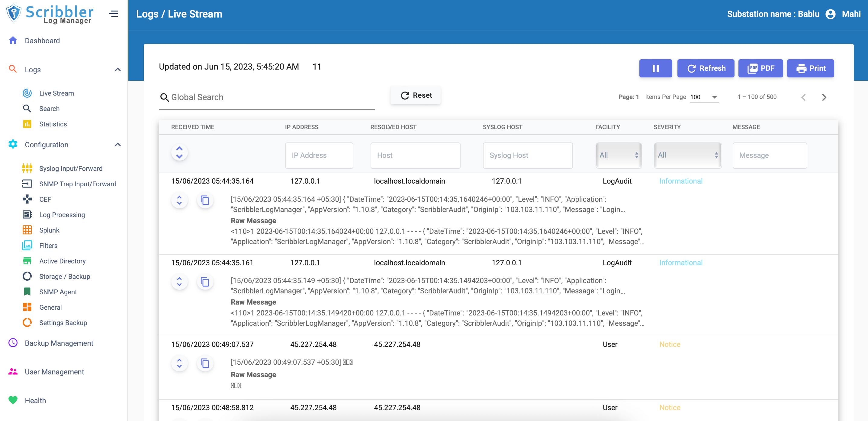868x421 pixels.
Task: Export the logs as PDF
Action: click(x=760, y=68)
